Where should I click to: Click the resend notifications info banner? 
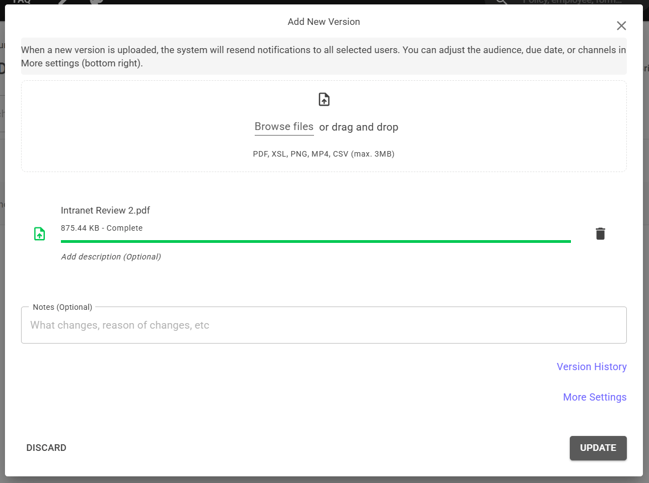point(324,56)
